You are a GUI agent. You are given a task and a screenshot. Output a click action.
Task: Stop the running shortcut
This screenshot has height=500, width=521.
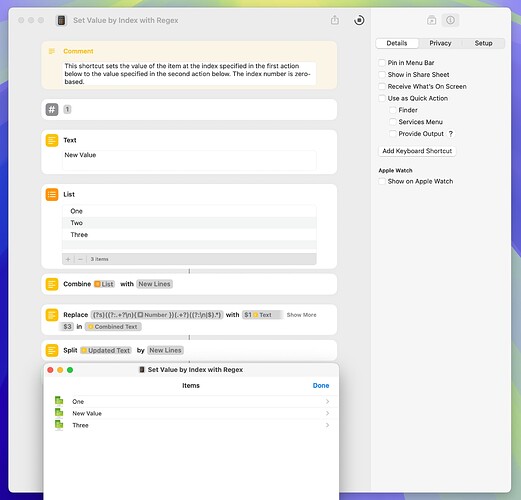359,20
